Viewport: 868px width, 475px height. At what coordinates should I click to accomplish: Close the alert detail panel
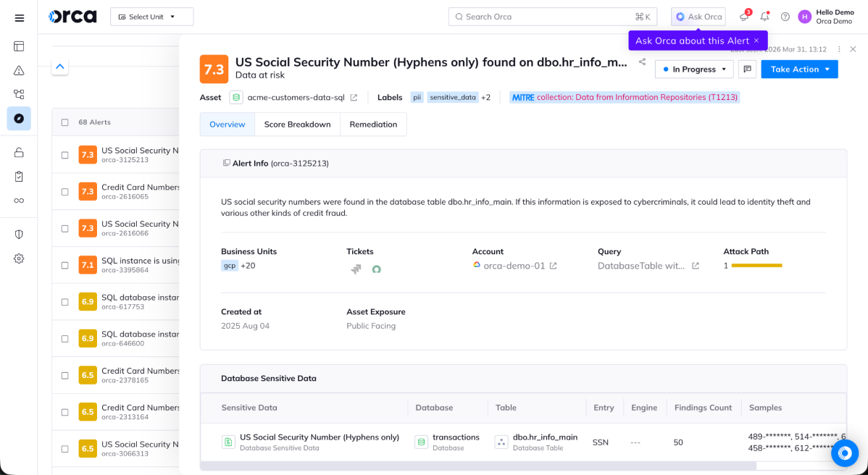coord(853,49)
